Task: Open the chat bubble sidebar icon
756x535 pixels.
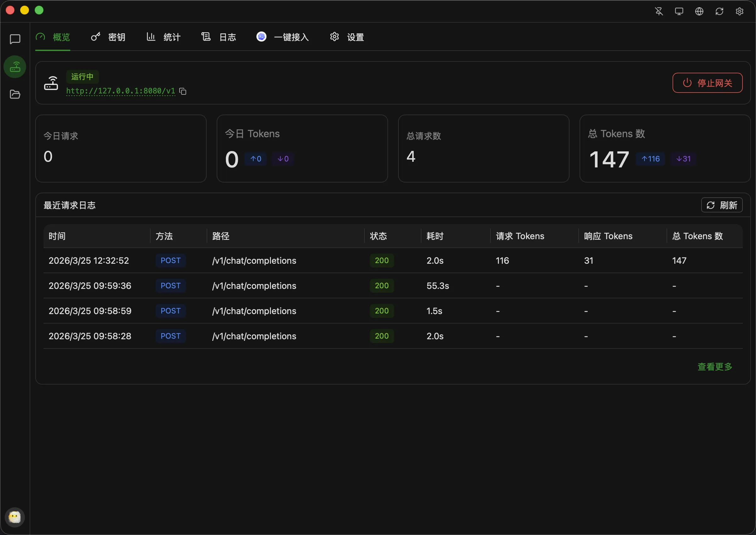Action: (x=15, y=39)
